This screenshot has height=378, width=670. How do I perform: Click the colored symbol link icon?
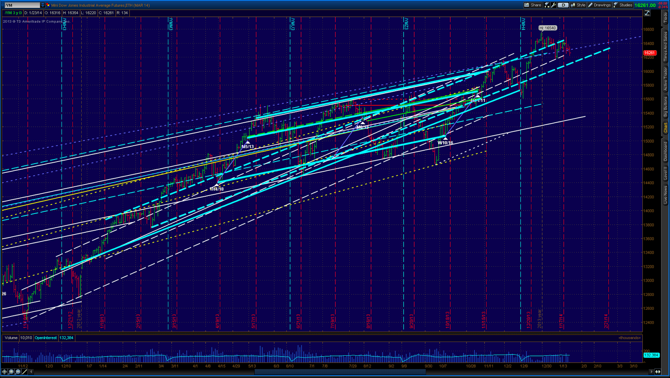click(48, 5)
